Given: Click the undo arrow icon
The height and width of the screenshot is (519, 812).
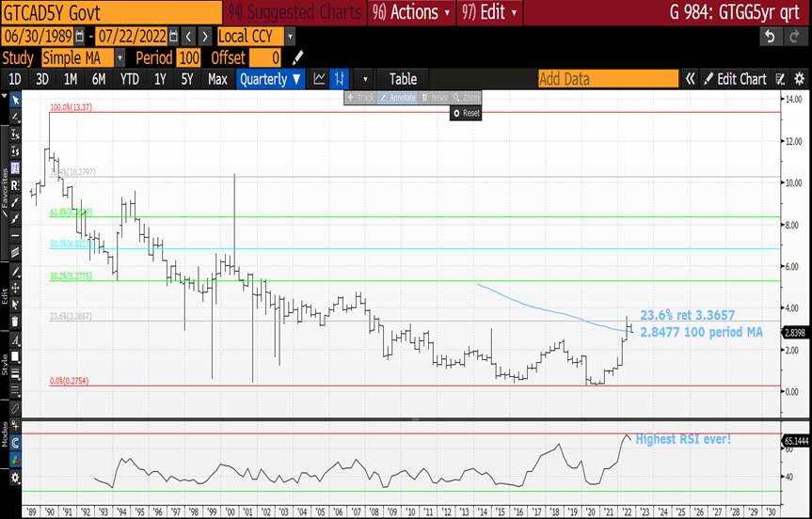Looking at the screenshot, I should pos(770,37).
